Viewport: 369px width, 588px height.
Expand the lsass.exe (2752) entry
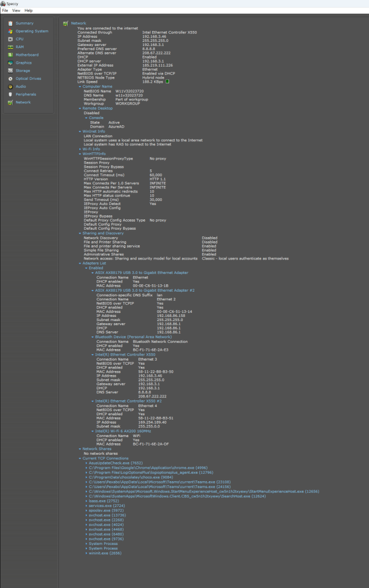point(86,501)
